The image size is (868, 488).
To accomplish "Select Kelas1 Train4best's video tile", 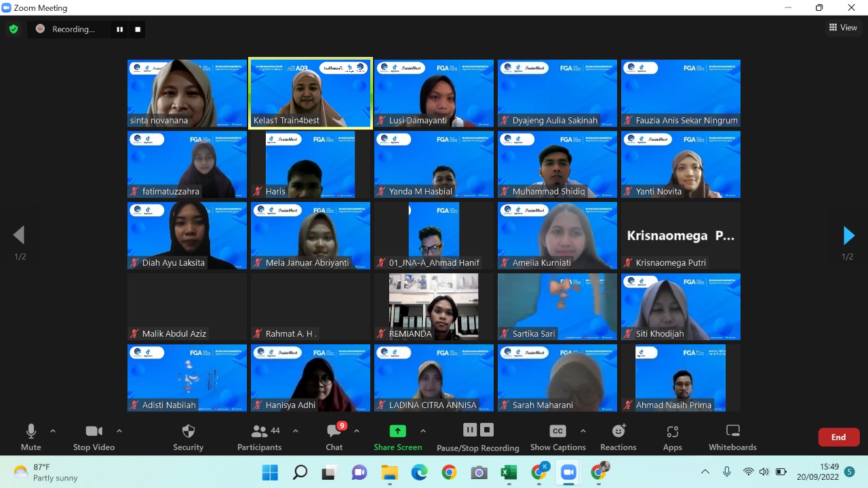I will coord(310,93).
